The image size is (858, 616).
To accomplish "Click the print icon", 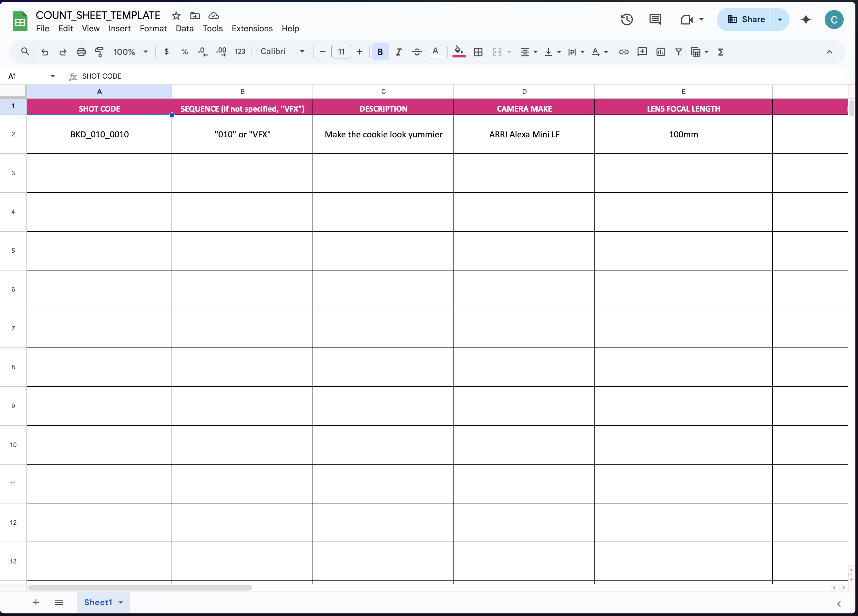I will [x=81, y=52].
